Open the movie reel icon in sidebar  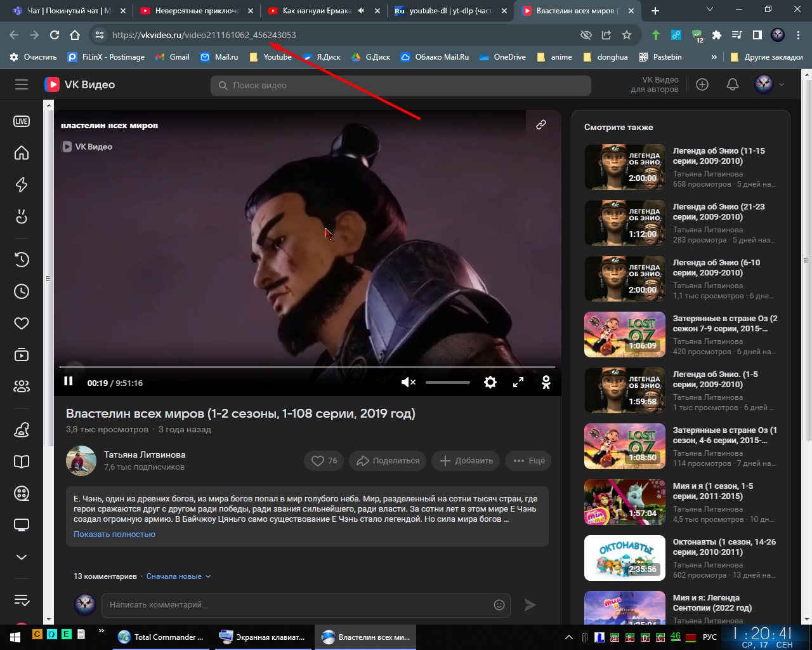22,493
